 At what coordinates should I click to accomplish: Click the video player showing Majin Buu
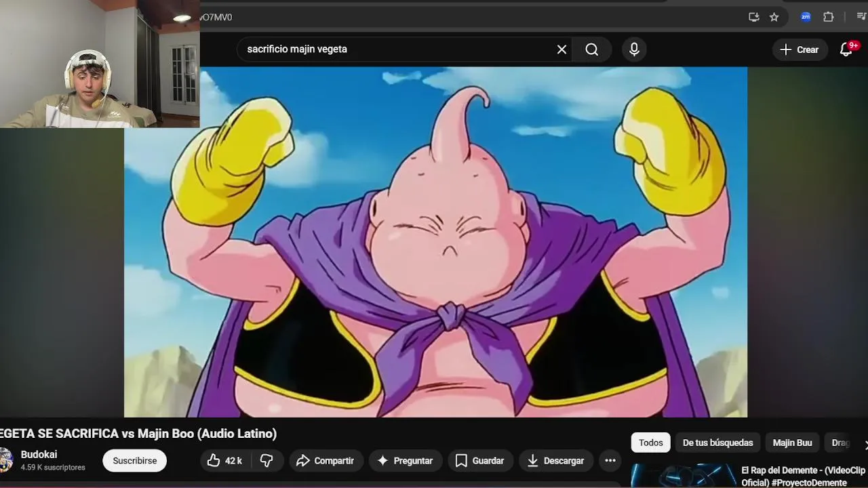[x=435, y=242]
